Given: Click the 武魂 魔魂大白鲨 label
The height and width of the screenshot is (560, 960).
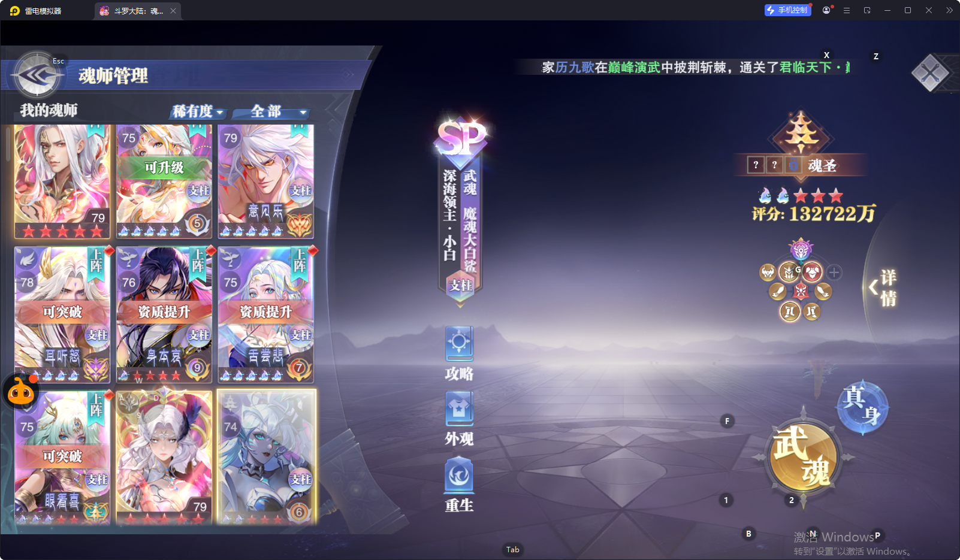Looking at the screenshot, I should pyautogui.click(x=470, y=220).
